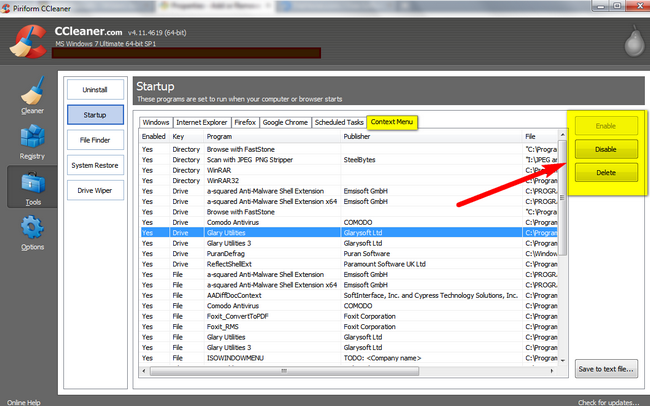
Task: Sort by the Enabled column header
Action: 154,136
